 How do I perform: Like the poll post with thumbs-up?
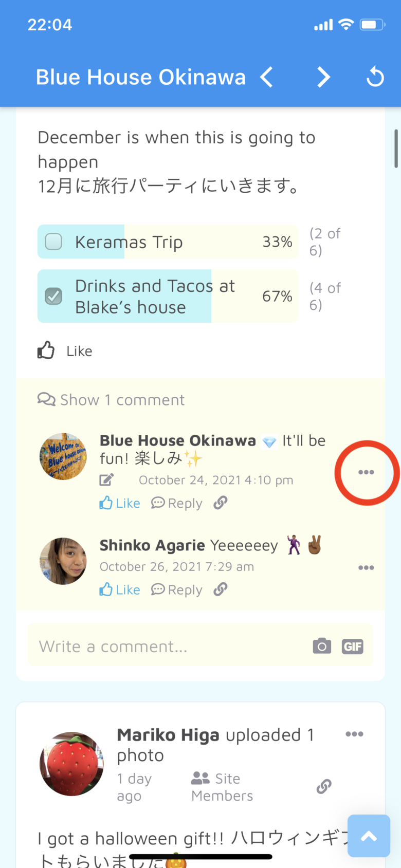[46, 350]
